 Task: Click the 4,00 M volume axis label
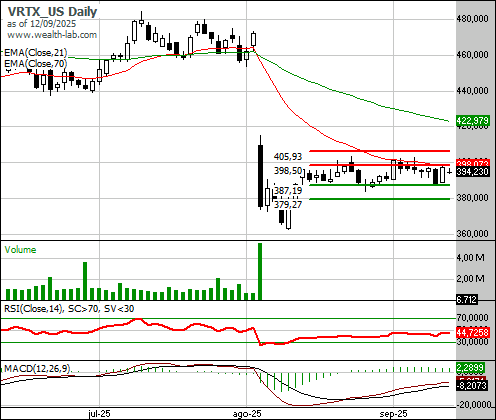470,258
